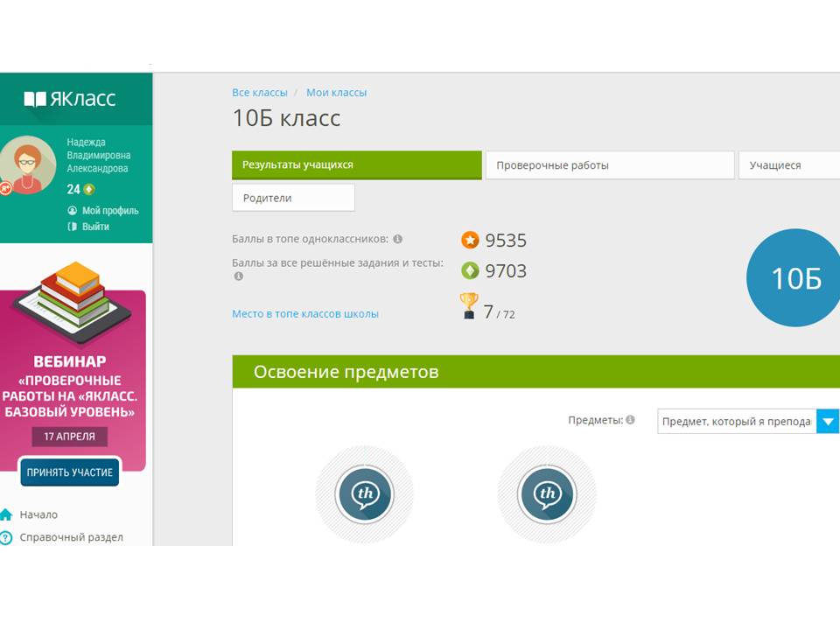Go to Все классы breadcrumb link
Screen dimensions: 840x630
(259, 93)
